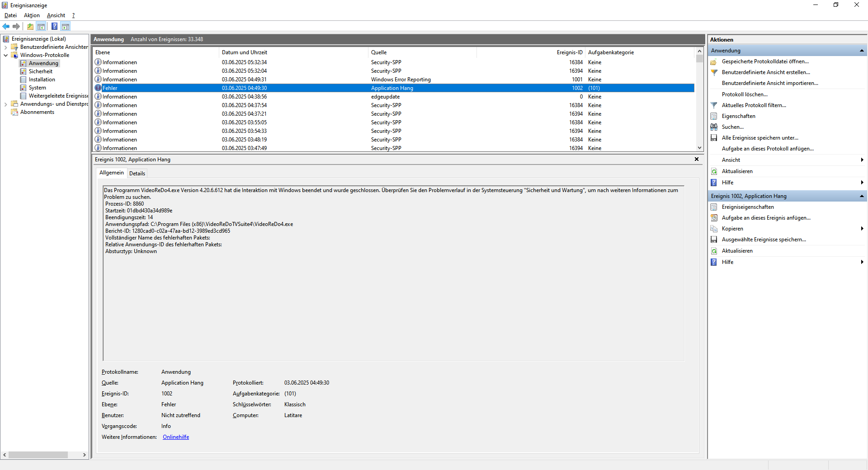Select the Windows Error Reporting event row
Image resolution: width=868 pixels, height=470 pixels.
[394, 80]
